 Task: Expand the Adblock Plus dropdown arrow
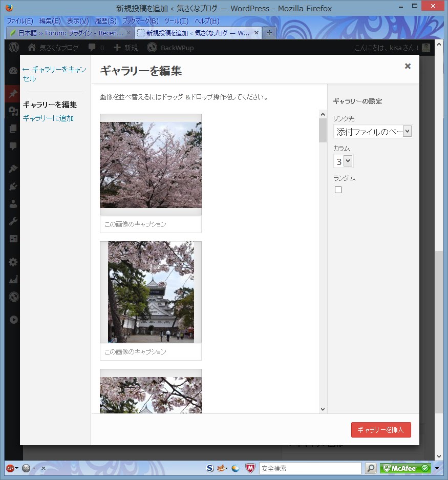coord(16,468)
